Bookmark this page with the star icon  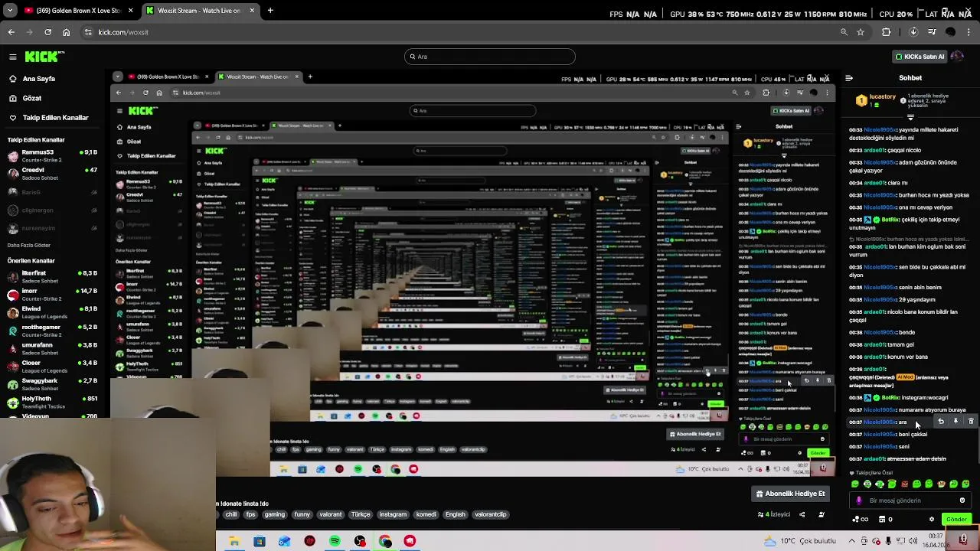click(x=861, y=32)
